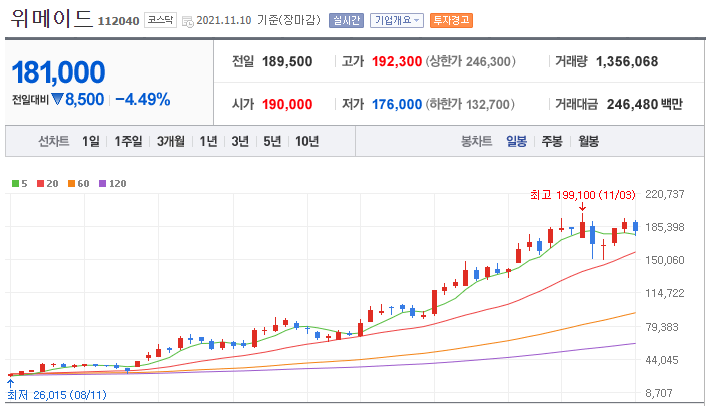This screenshot has height=406, width=706.
Task: Click the red 20-day moving average swatch
Action: (x=41, y=184)
